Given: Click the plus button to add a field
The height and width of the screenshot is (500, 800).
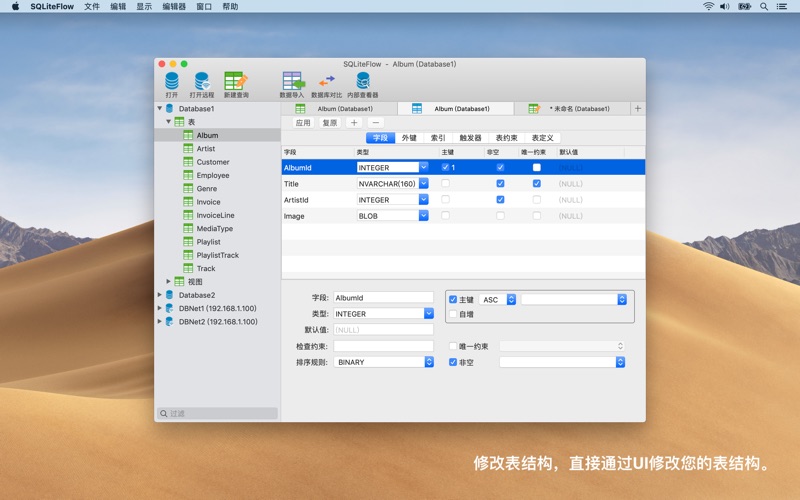Looking at the screenshot, I should pyautogui.click(x=354, y=123).
